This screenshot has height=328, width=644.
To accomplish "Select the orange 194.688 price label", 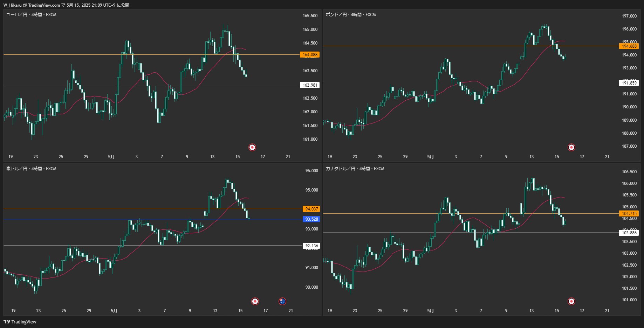I will pos(629,46).
